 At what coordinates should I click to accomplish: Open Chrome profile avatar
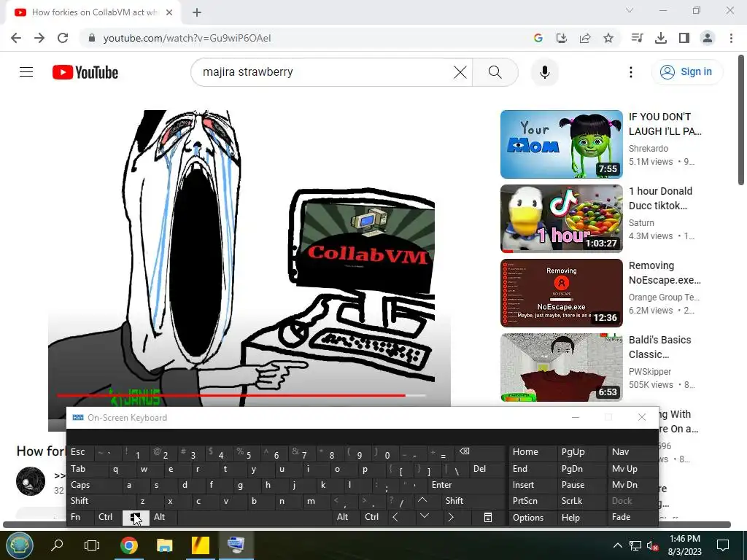click(x=708, y=38)
